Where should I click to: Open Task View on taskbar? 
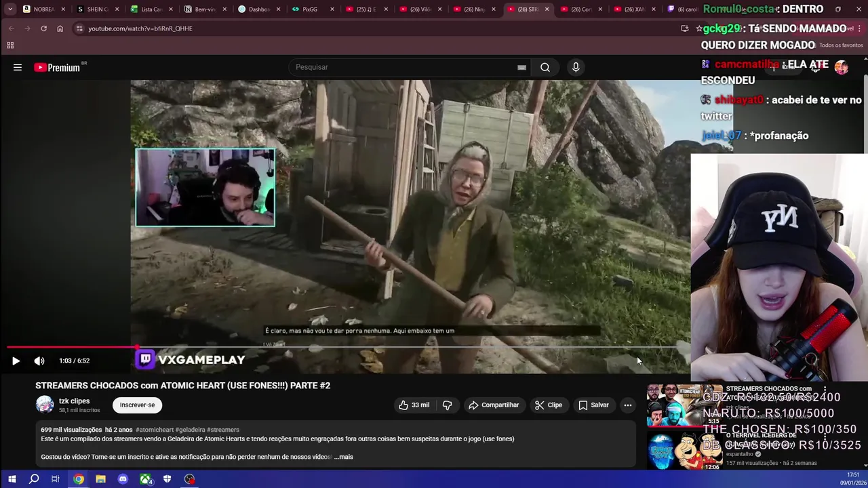click(x=56, y=479)
